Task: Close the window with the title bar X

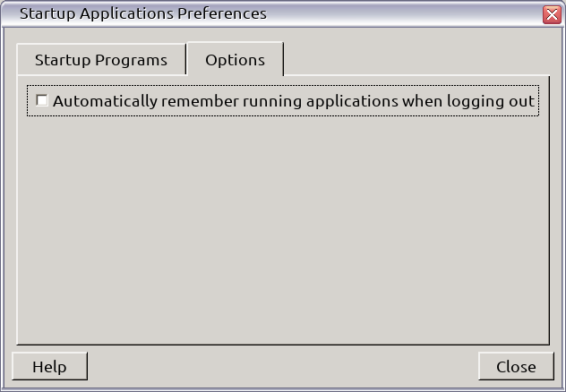Action: (552, 14)
